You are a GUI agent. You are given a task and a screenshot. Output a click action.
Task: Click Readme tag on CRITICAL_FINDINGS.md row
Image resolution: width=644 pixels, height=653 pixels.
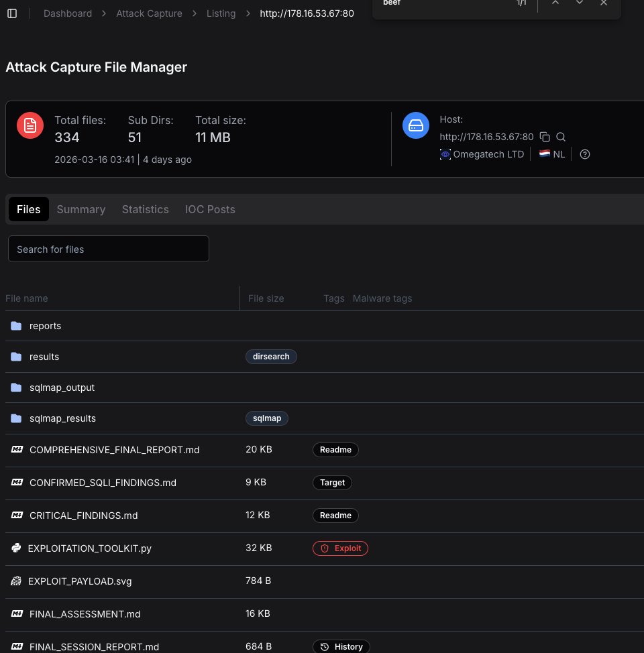tap(335, 516)
